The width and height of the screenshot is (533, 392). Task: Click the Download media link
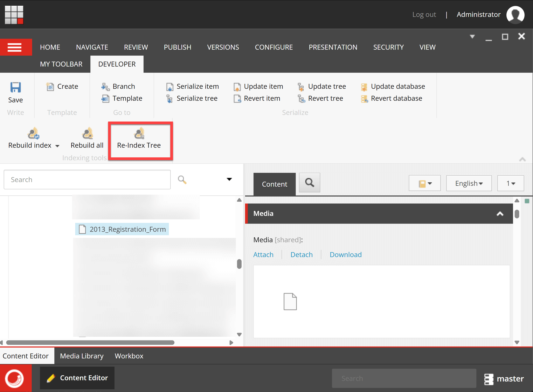pyautogui.click(x=345, y=255)
